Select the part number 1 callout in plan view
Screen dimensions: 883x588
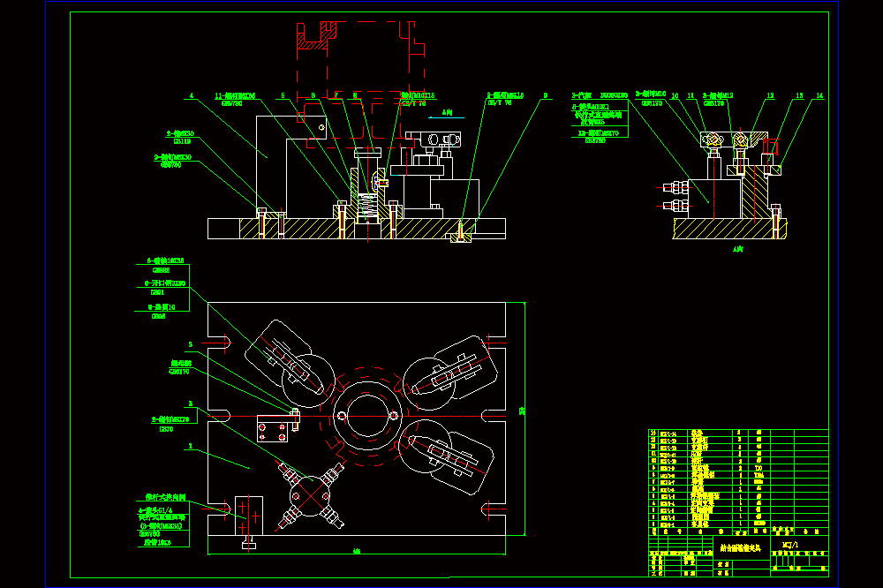(x=191, y=446)
